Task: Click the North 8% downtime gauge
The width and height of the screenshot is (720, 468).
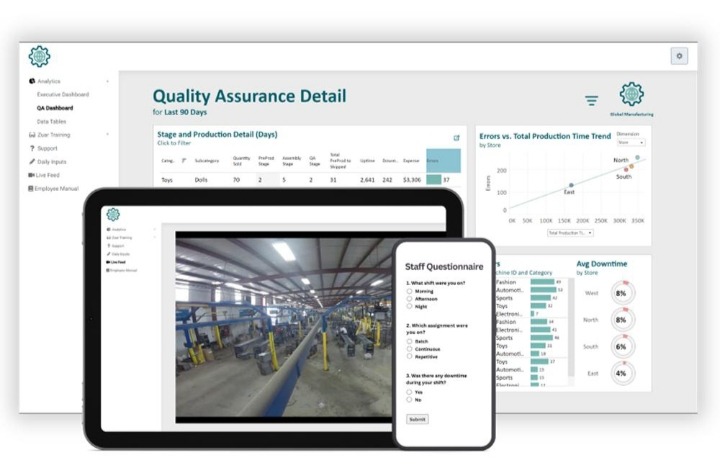Action: point(621,320)
